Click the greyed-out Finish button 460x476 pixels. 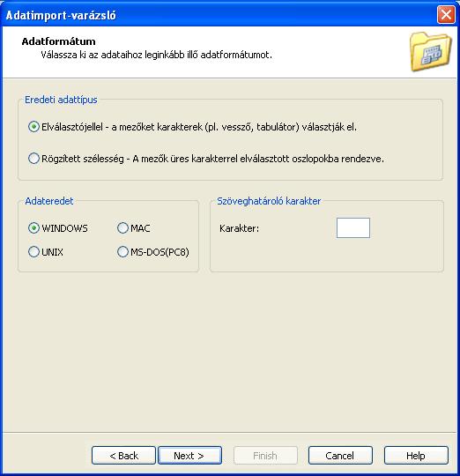(x=265, y=456)
